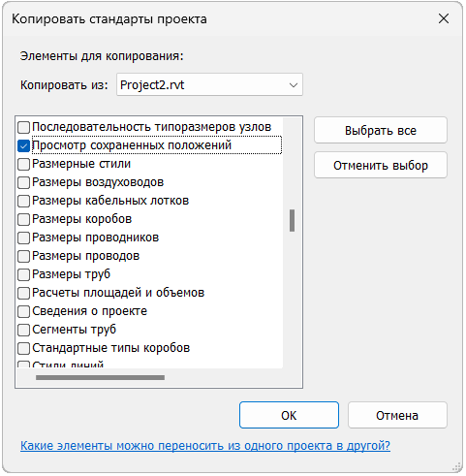The width and height of the screenshot is (466, 476).
Task: Tick the Размеры кабельных лотков checkbox
Action: tap(23, 201)
